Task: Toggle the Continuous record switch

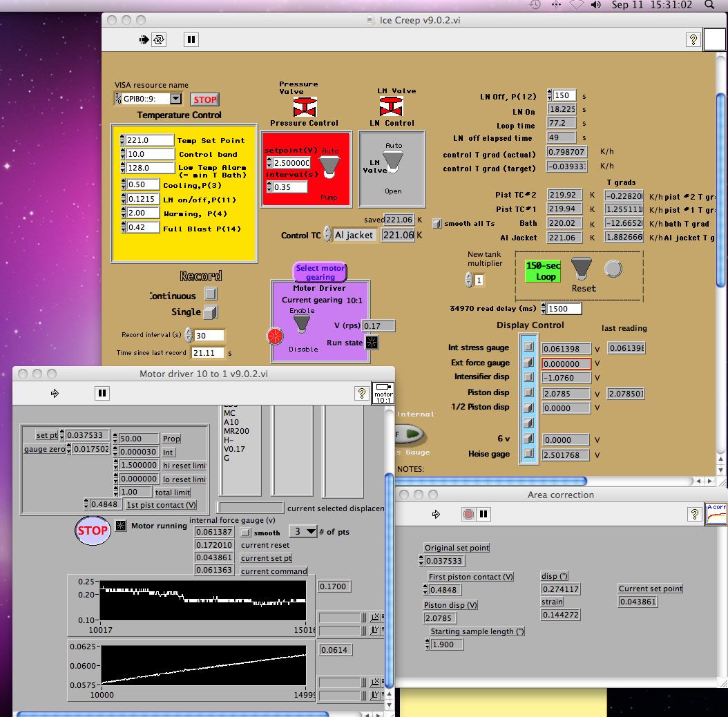Action: [x=211, y=295]
